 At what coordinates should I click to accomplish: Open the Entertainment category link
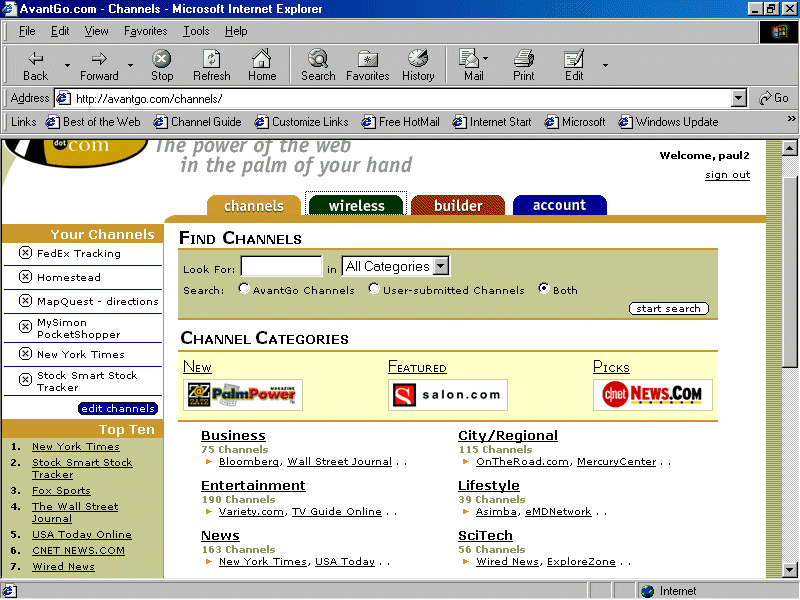pyautogui.click(x=253, y=485)
